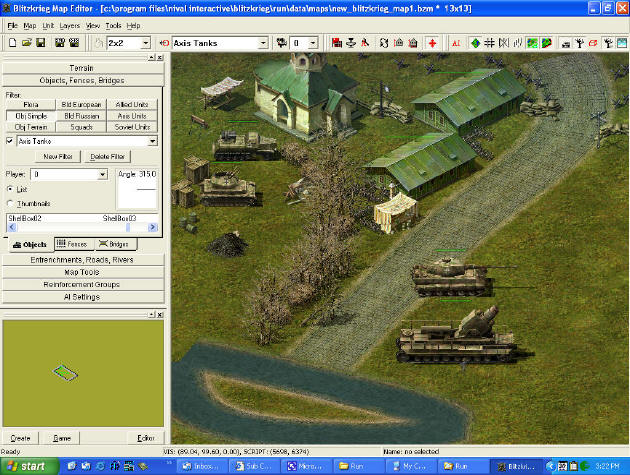630x475 pixels.
Task: Click the mirrored-triangles toolbar icon
Action: 503,43
